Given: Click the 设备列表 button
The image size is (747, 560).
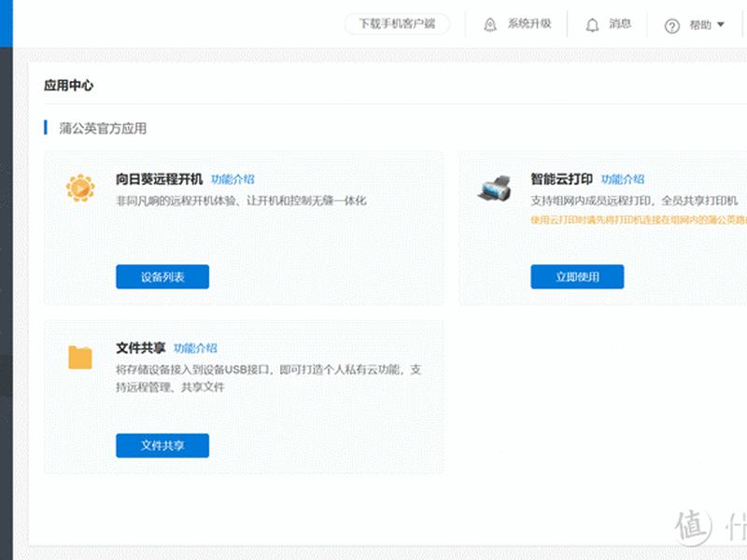Looking at the screenshot, I should coord(162,276).
